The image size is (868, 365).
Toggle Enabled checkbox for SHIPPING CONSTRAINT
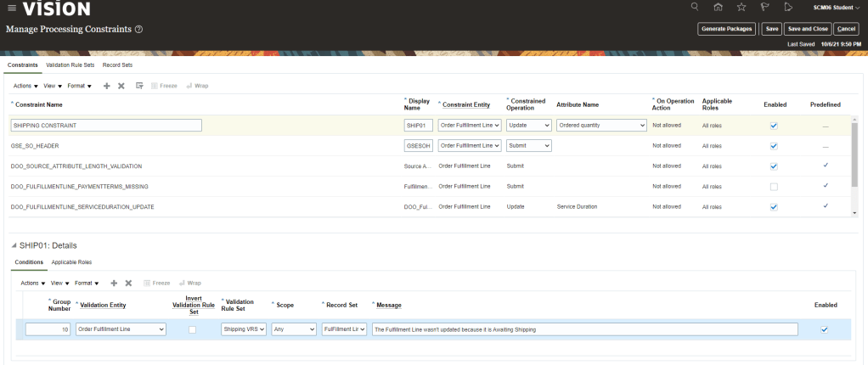[773, 125]
